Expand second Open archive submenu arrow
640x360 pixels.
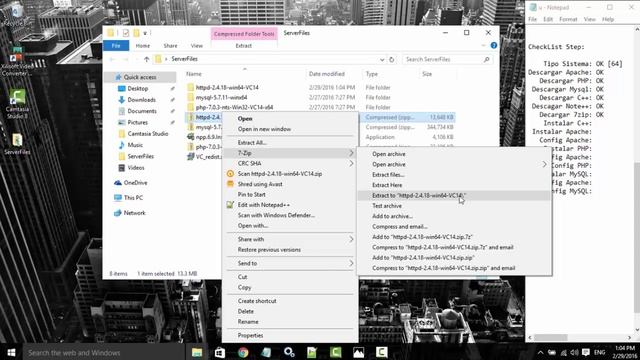[x=544, y=164]
